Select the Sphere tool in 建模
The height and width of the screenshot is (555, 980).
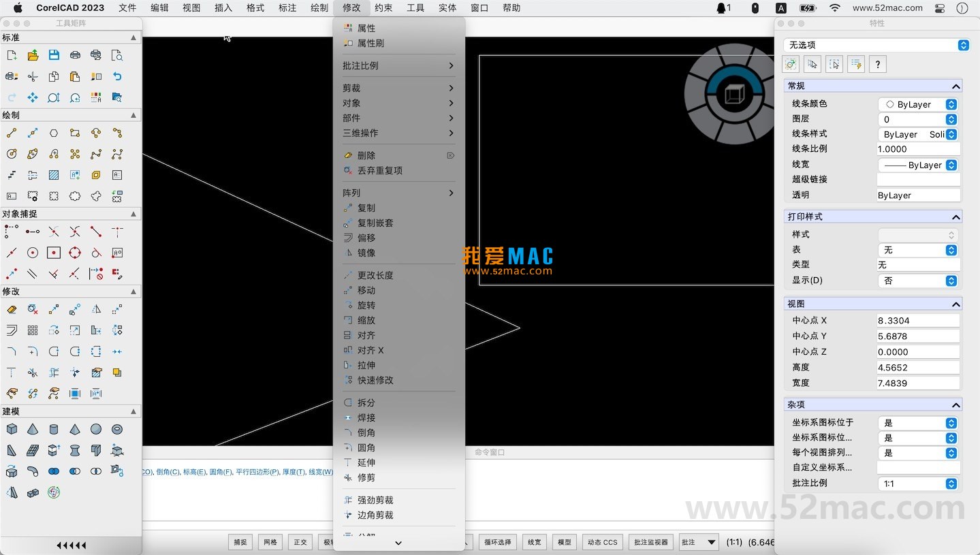[96, 429]
